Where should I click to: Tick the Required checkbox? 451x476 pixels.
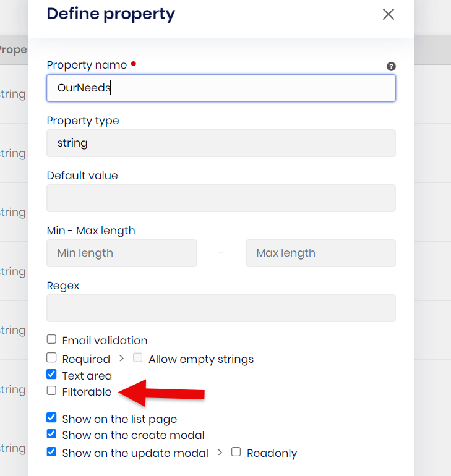point(51,358)
